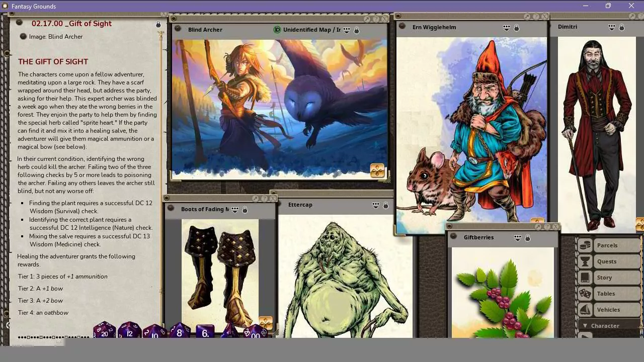Open toolbar icon on Blind Archer image

click(377, 171)
